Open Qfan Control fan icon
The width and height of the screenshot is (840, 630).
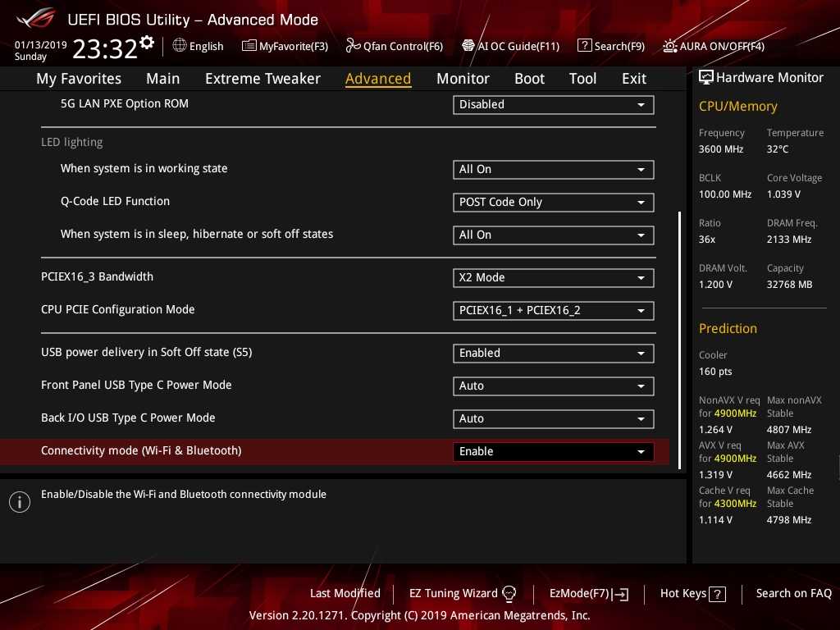pyautogui.click(x=354, y=46)
